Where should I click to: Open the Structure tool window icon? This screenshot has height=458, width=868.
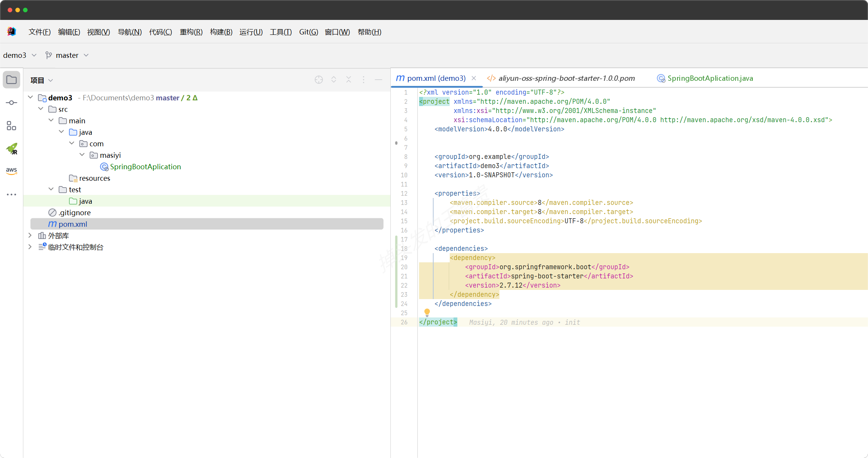pos(11,126)
